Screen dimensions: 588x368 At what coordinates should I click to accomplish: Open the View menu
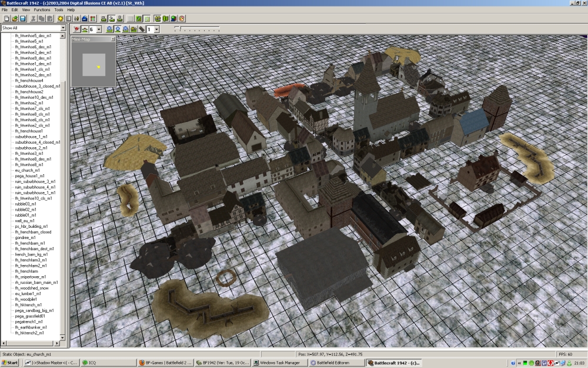26,10
